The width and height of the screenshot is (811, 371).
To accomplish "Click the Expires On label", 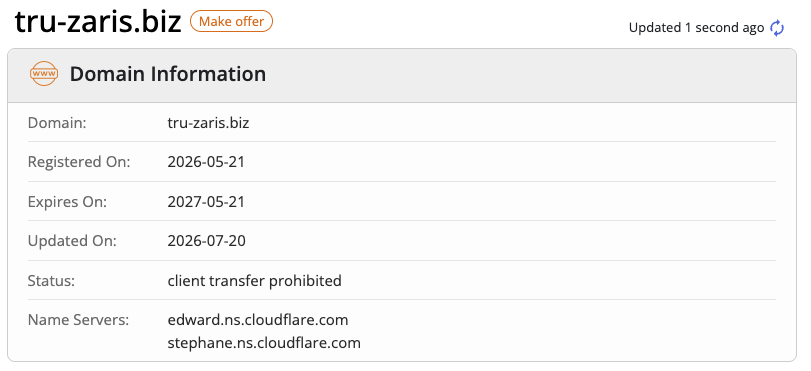I will (67, 202).
